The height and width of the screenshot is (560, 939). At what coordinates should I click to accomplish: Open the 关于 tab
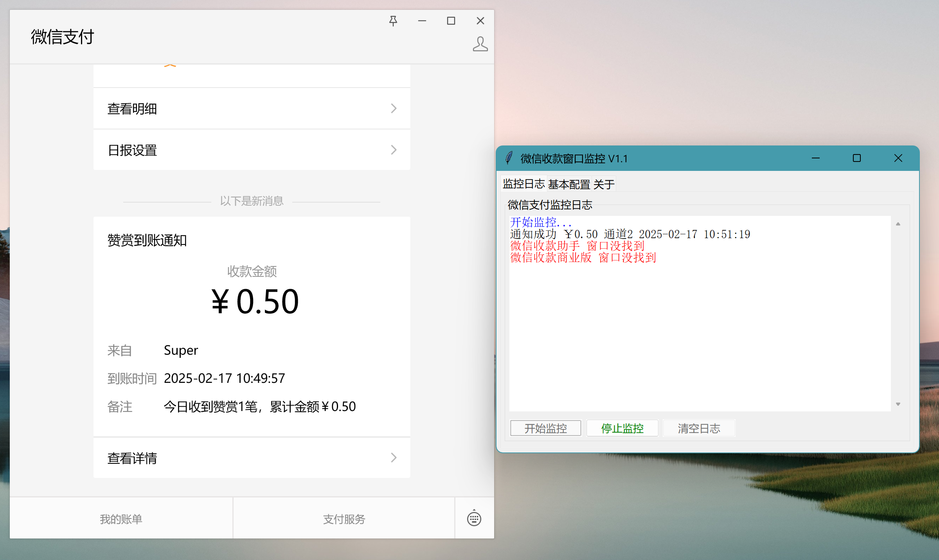pyautogui.click(x=604, y=184)
